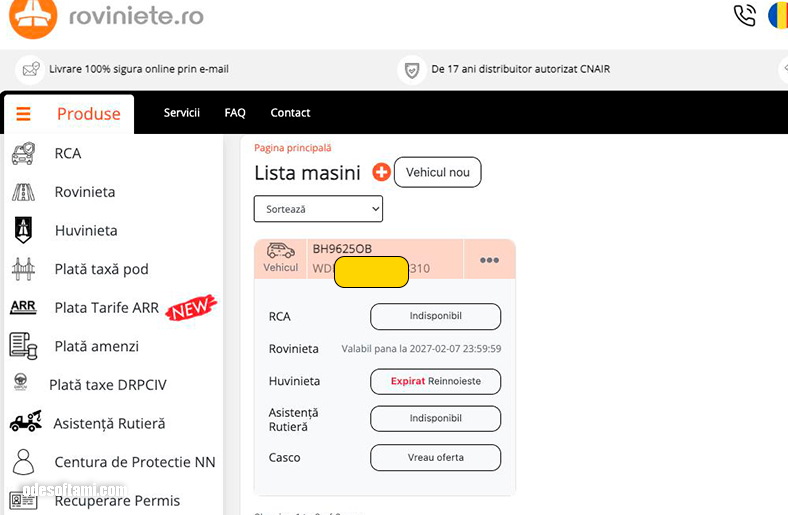The width and height of the screenshot is (788, 515).
Task: Follow the Pagina principală breadcrumb link
Action: click(292, 148)
